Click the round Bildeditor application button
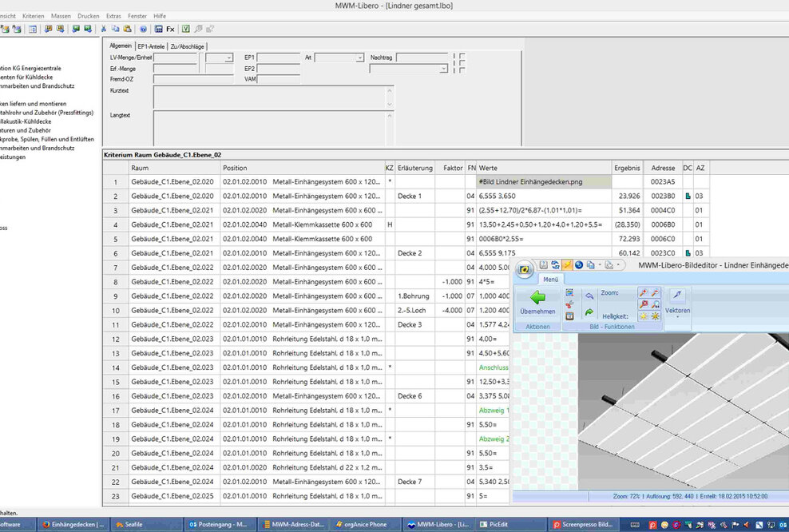This screenshot has width=789, height=532. [526, 270]
